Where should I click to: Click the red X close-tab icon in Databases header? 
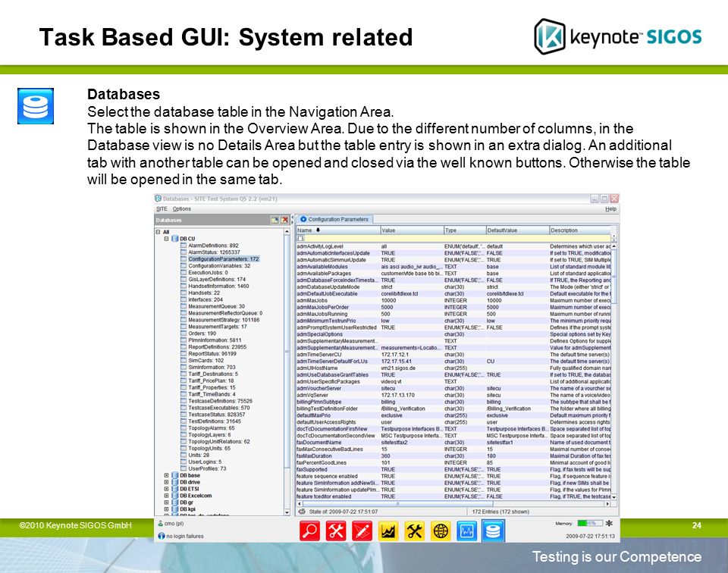(284, 220)
